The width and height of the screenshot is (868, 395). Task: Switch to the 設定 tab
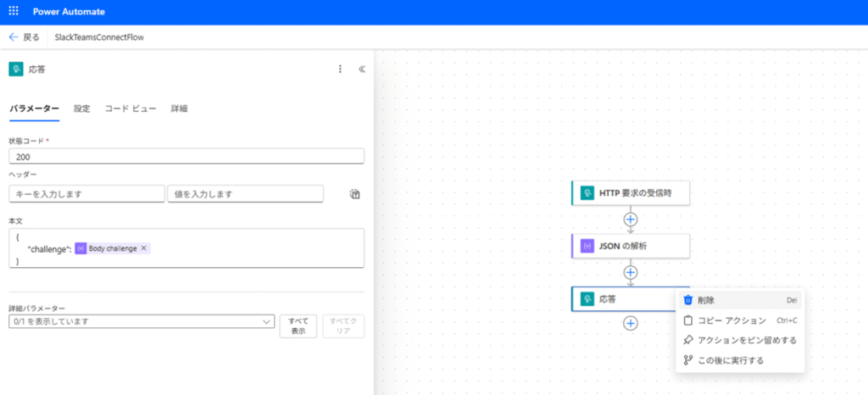pos(82,108)
